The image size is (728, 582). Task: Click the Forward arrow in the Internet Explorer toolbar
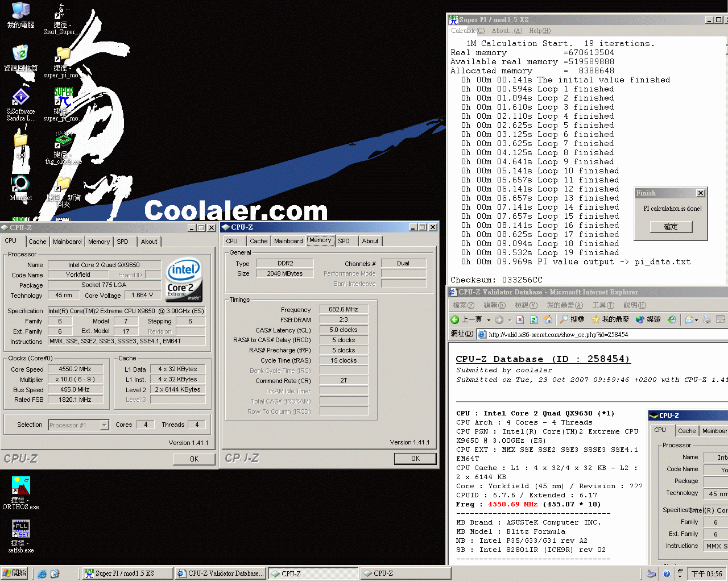[499, 319]
